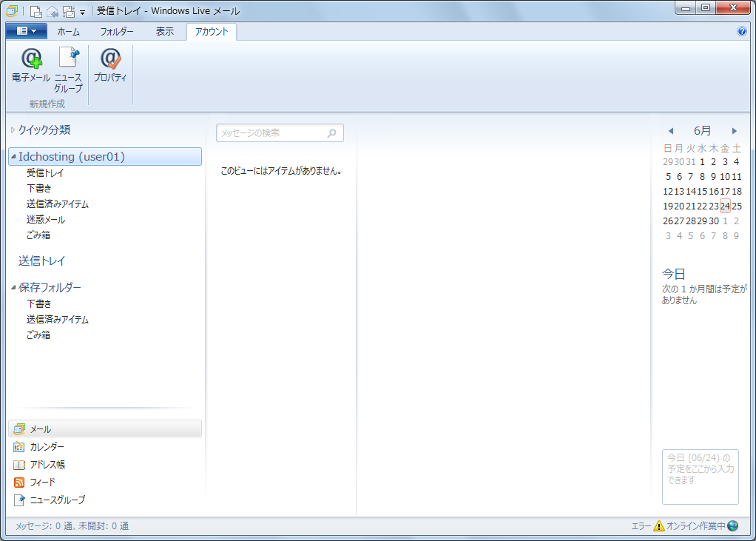This screenshot has width=756, height=541.
Task: Open the quick access toolbar customize dropdown
Action: [x=82, y=12]
